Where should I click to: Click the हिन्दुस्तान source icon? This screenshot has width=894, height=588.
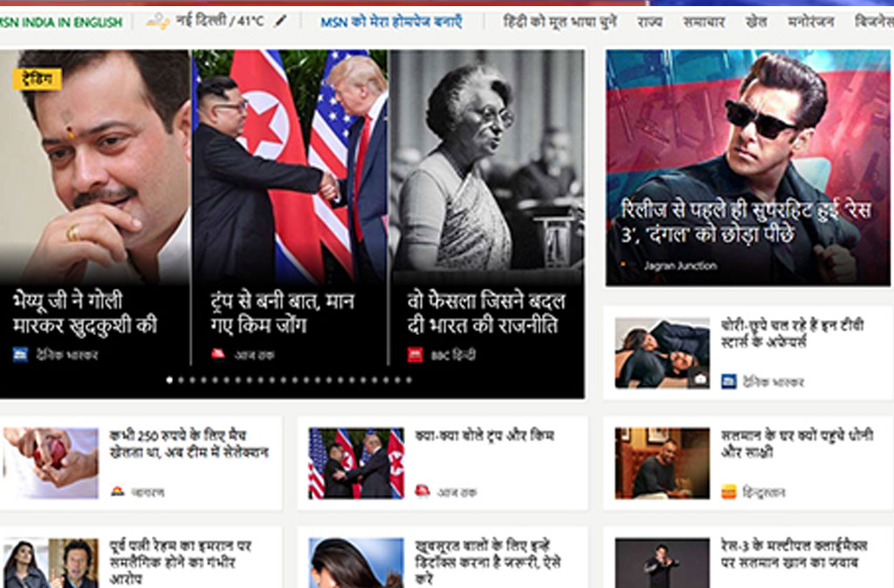coord(729,492)
